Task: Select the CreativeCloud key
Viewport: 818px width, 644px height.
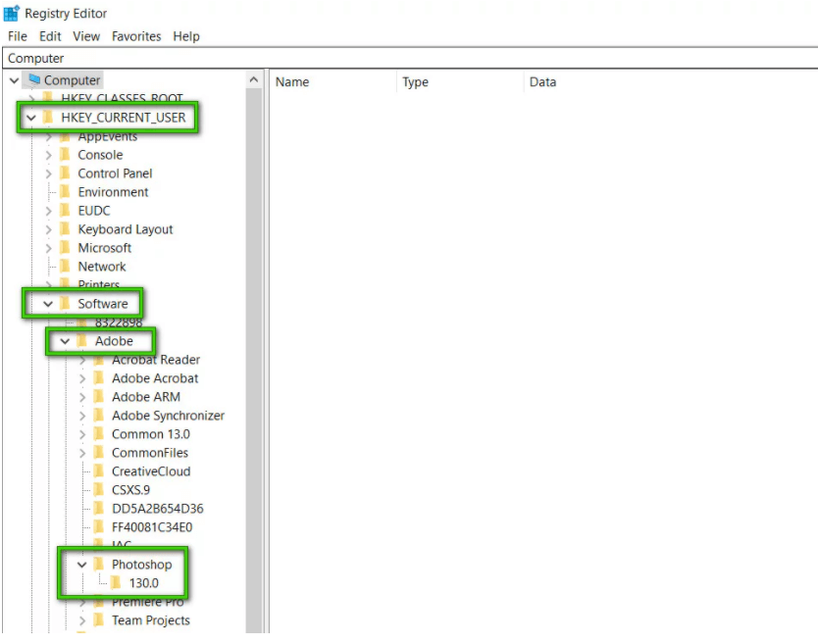Action: click(151, 471)
